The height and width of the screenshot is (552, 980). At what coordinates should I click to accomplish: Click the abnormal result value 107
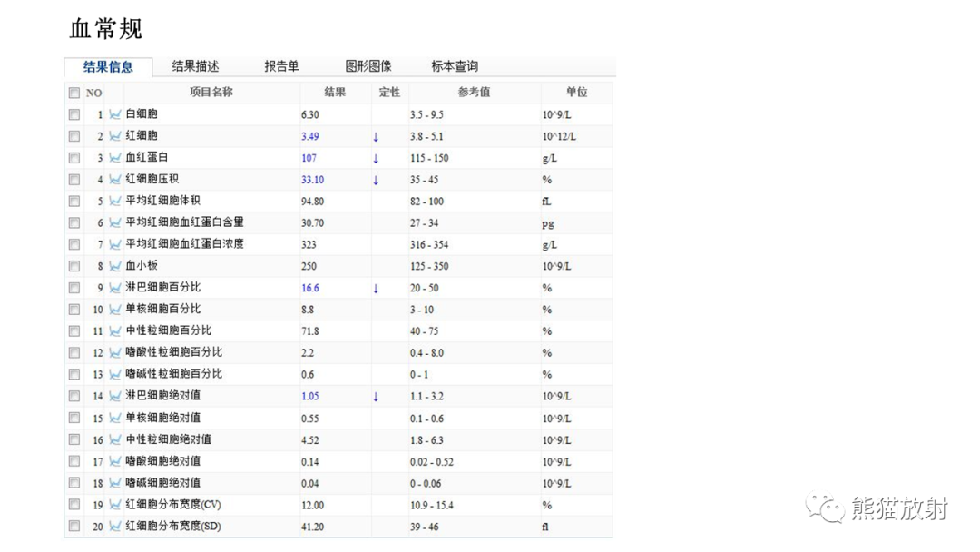click(309, 158)
